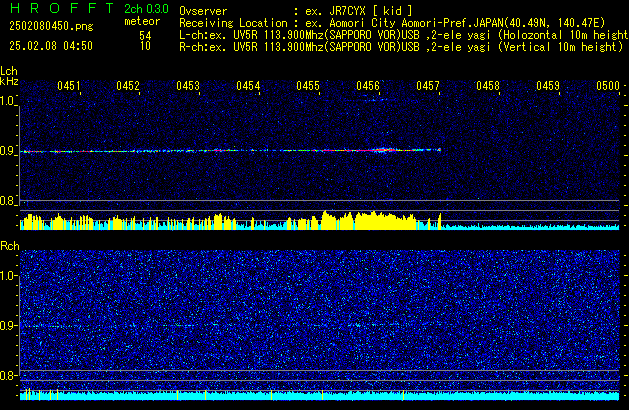The image size is (629, 410).
Task: Click the meteor count 54
Action: pyautogui.click(x=145, y=35)
